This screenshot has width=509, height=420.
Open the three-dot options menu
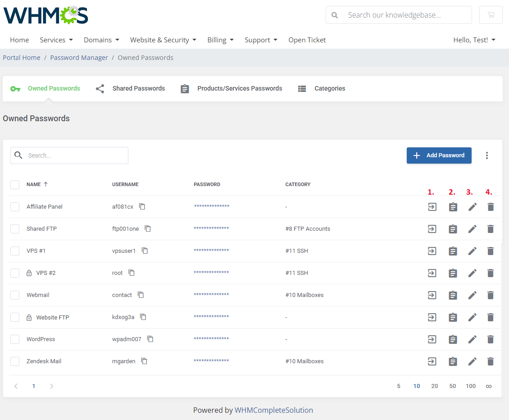pos(486,155)
